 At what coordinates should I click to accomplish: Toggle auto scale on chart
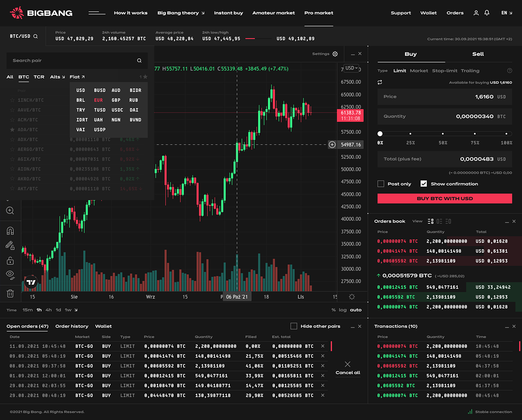(x=356, y=310)
